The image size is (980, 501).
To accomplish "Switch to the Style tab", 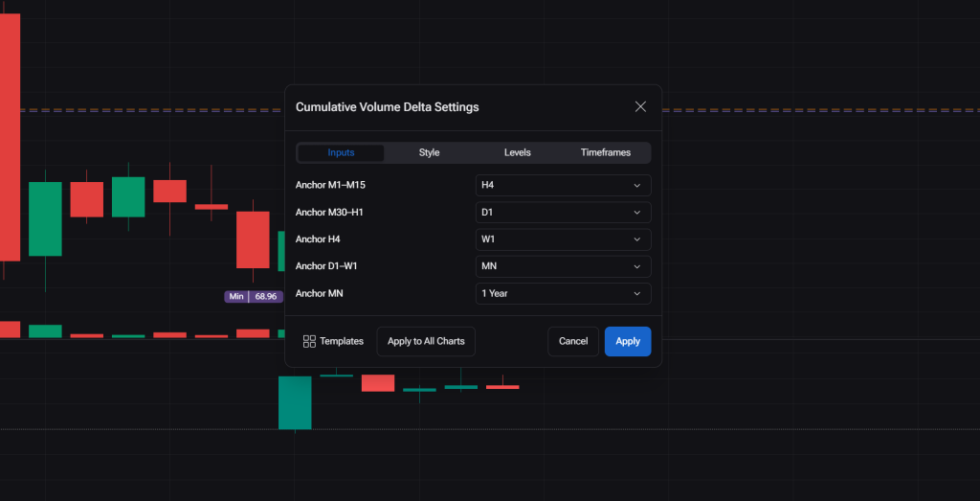I will click(430, 152).
